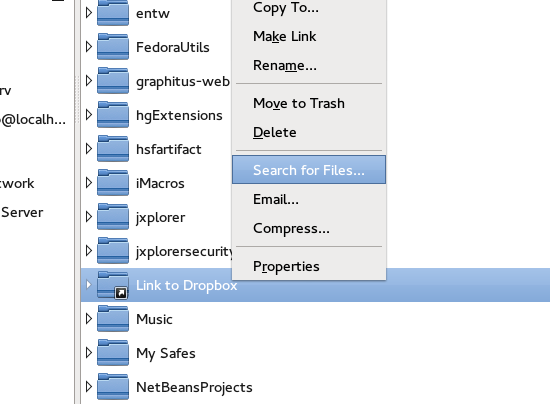The width and height of the screenshot is (550, 404).
Task: Select the hsfartifact folder name
Action: (169, 149)
